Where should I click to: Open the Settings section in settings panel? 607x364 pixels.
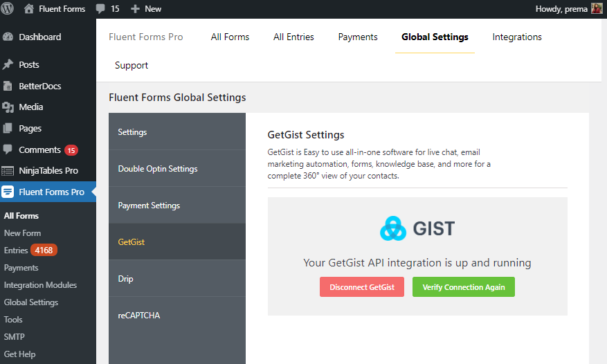pyautogui.click(x=177, y=131)
